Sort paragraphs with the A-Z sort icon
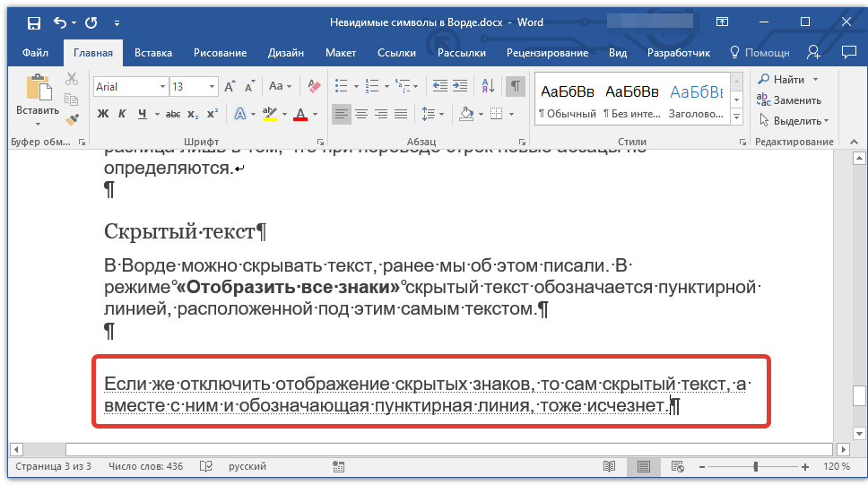868x485 pixels. pyautogui.click(x=489, y=86)
